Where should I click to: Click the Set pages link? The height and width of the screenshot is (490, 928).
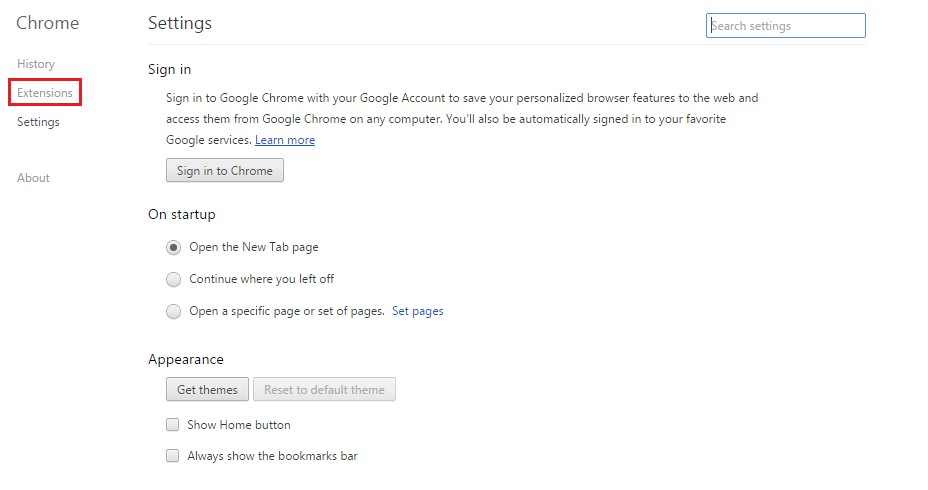tap(418, 311)
